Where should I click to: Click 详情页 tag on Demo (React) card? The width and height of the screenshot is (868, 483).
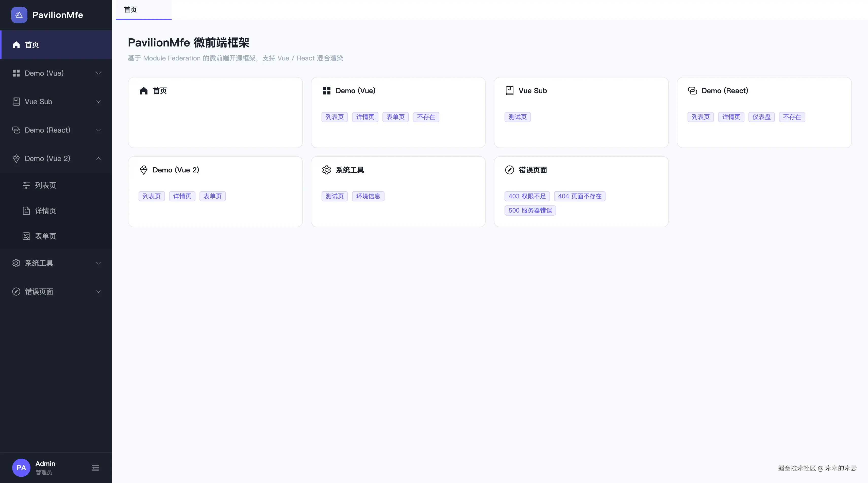[731, 117]
